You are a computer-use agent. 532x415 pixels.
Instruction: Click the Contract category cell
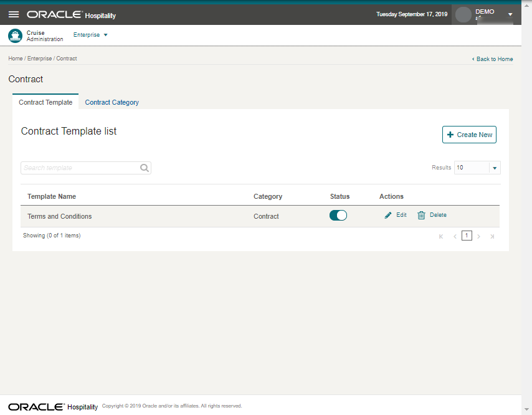pyautogui.click(x=266, y=216)
